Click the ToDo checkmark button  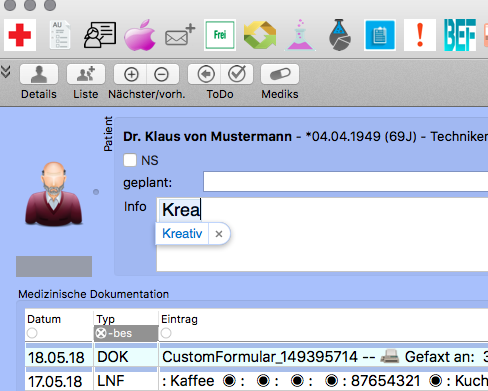tap(237, 74)
